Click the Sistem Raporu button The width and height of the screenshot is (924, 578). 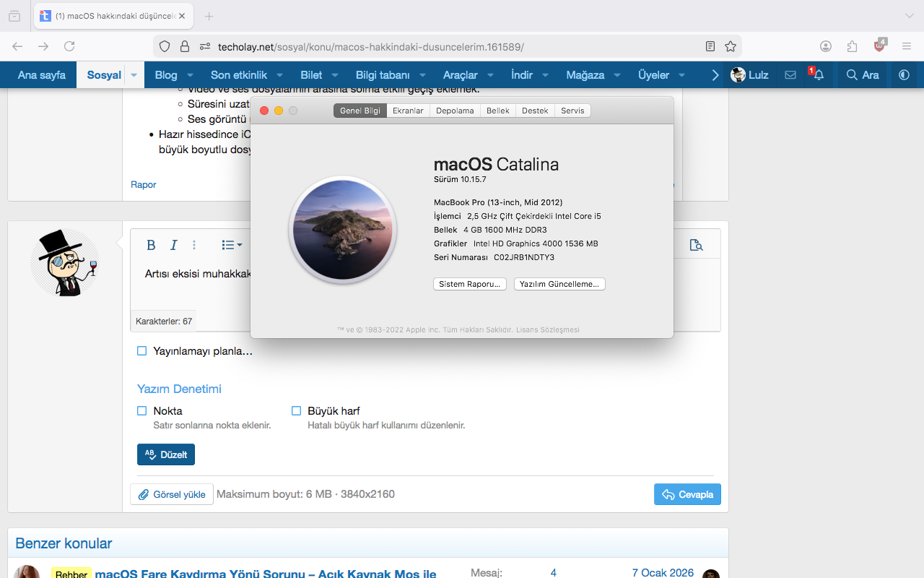coord(470,284)
